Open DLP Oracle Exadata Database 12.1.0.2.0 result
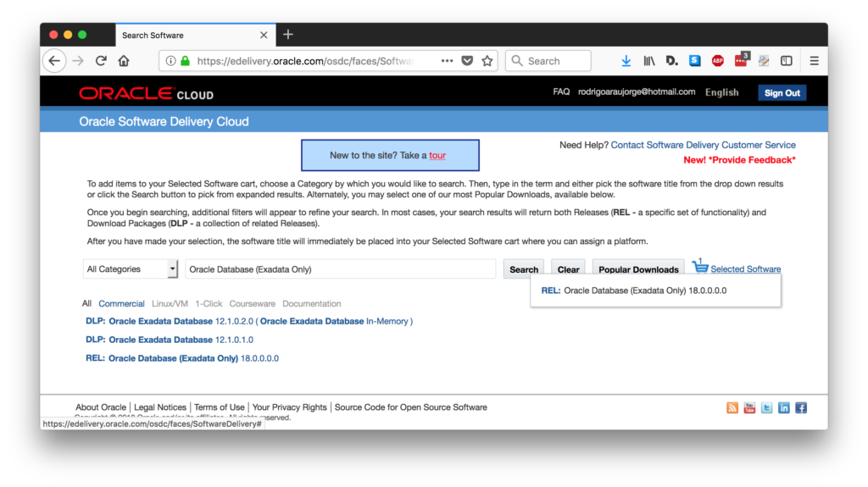Viewport: 868px width, 487px height. point(249,321)
